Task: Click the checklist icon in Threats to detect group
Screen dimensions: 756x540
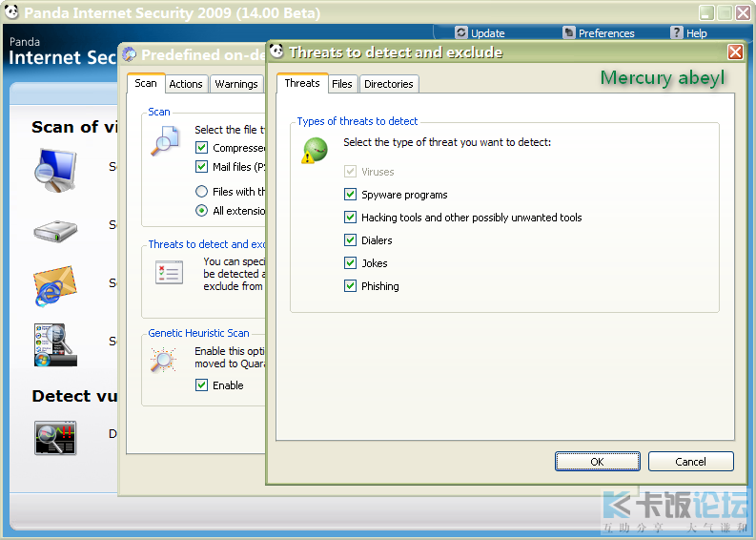Action: pyautogui.click(x=170, y=272)
